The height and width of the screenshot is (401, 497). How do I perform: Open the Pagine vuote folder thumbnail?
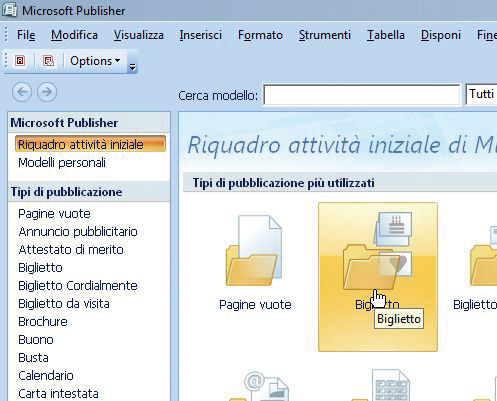coord(254,251)
